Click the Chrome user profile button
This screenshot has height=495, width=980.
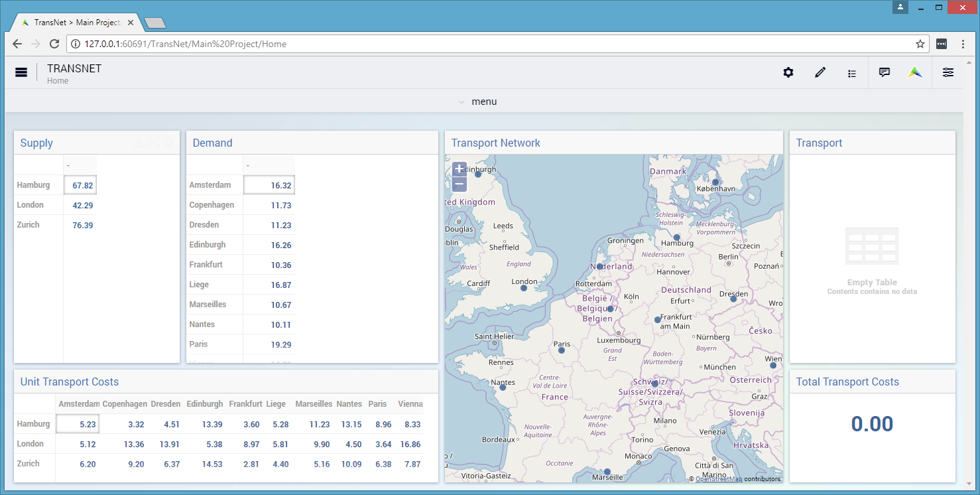(x=900, y=7)
